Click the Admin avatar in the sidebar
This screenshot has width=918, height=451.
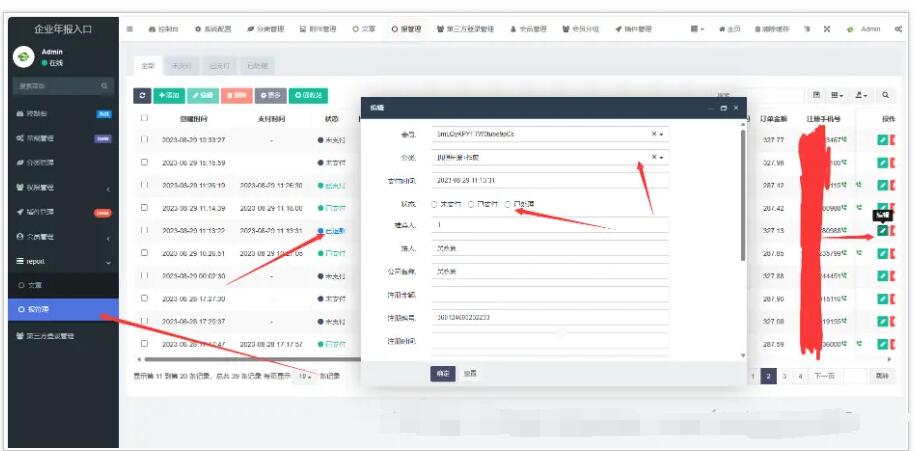23,57
